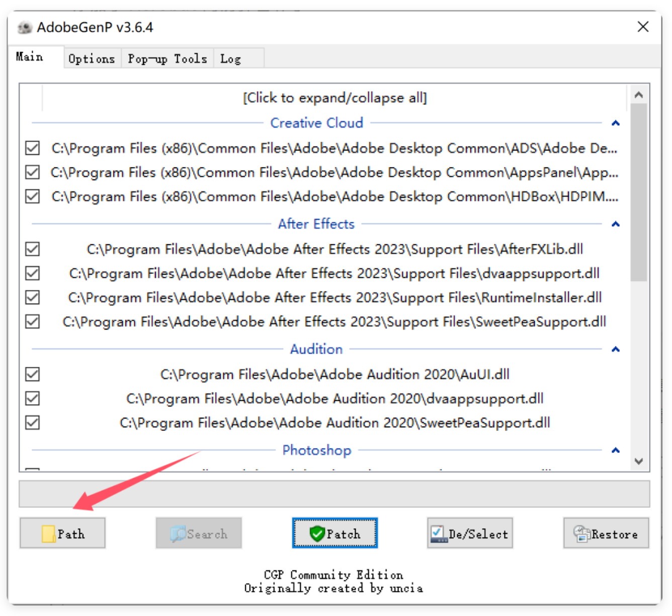Screen dimensions: 672x616
Task: Click the progress bar below the file list
Action: [x=334, y=494]
